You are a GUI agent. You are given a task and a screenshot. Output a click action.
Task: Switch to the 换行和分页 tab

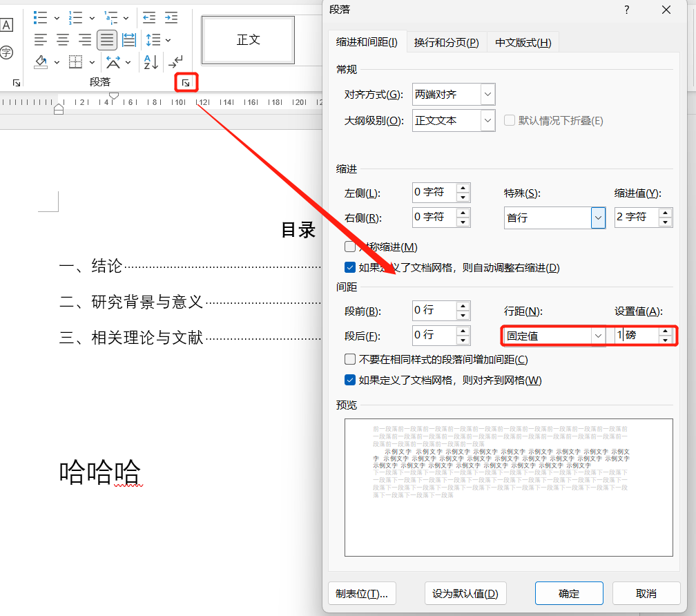tap(446, 43)
